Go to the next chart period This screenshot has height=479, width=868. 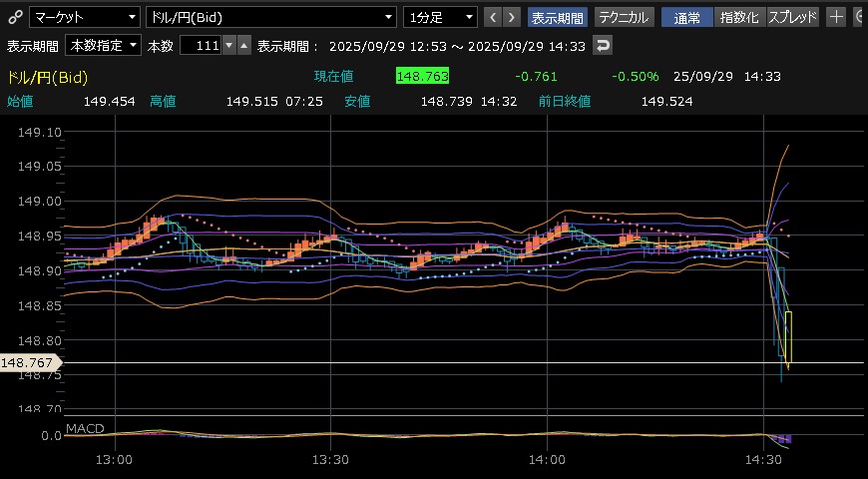tap(512, 17)
